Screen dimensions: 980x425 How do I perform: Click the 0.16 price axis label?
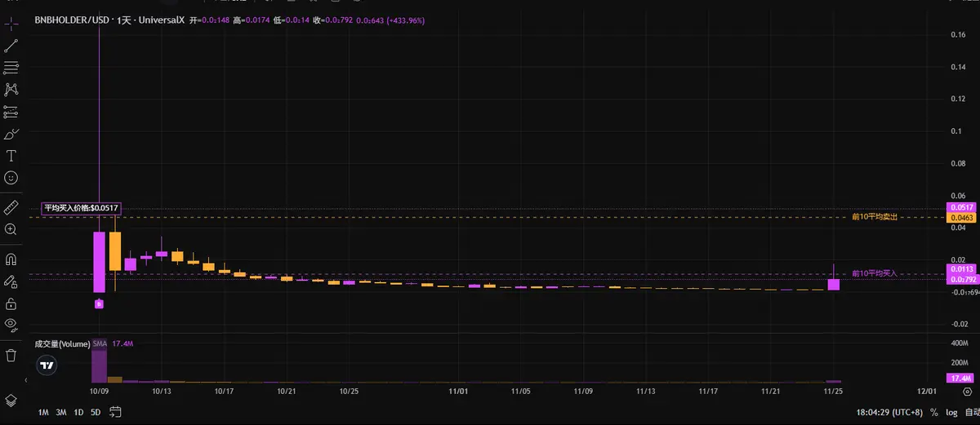point(957,34)
